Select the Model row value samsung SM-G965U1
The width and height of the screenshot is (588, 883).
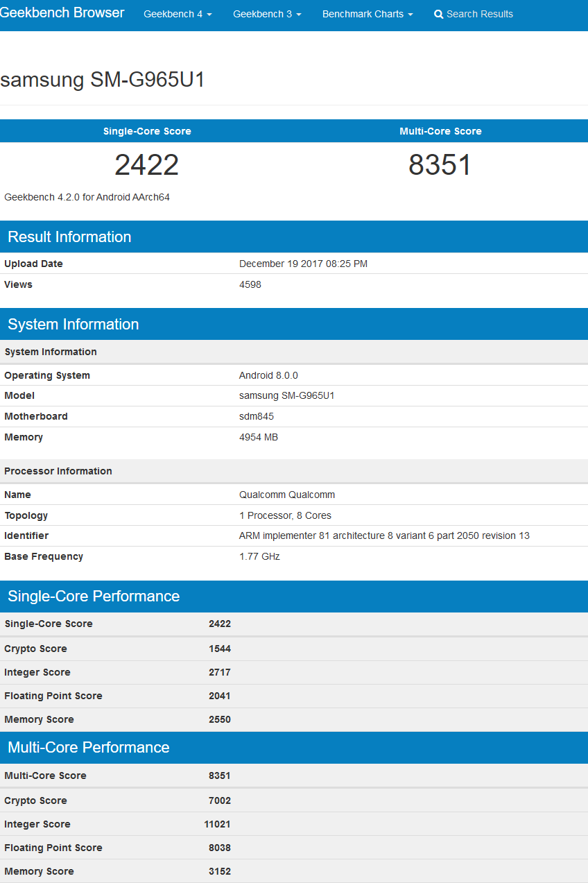coord(287,395)
